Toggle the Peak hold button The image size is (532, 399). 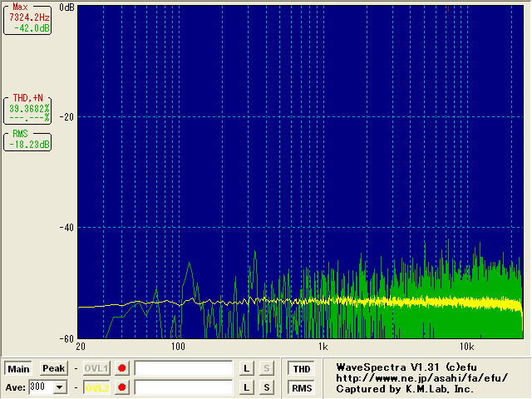[x=53, y=368]
